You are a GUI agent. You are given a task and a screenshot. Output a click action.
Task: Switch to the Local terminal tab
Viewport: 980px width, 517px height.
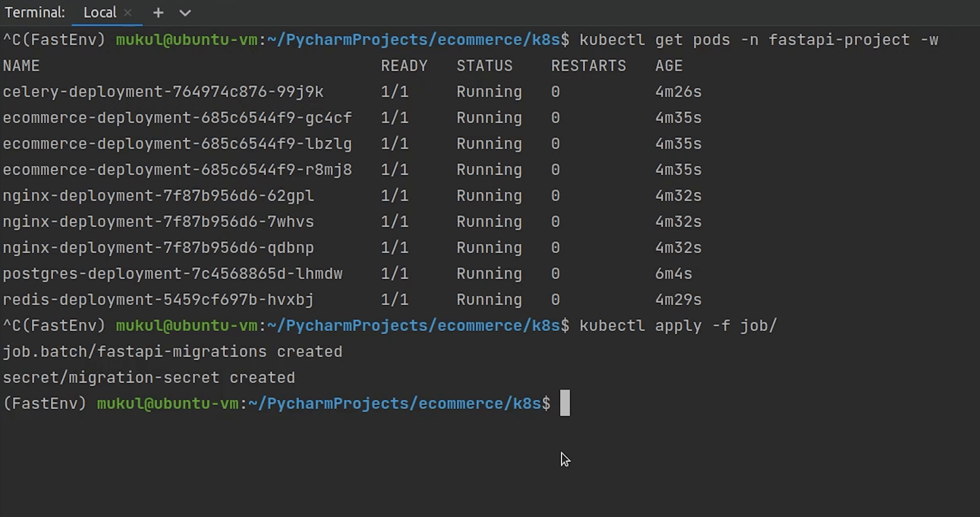click(x=100, y=13)
